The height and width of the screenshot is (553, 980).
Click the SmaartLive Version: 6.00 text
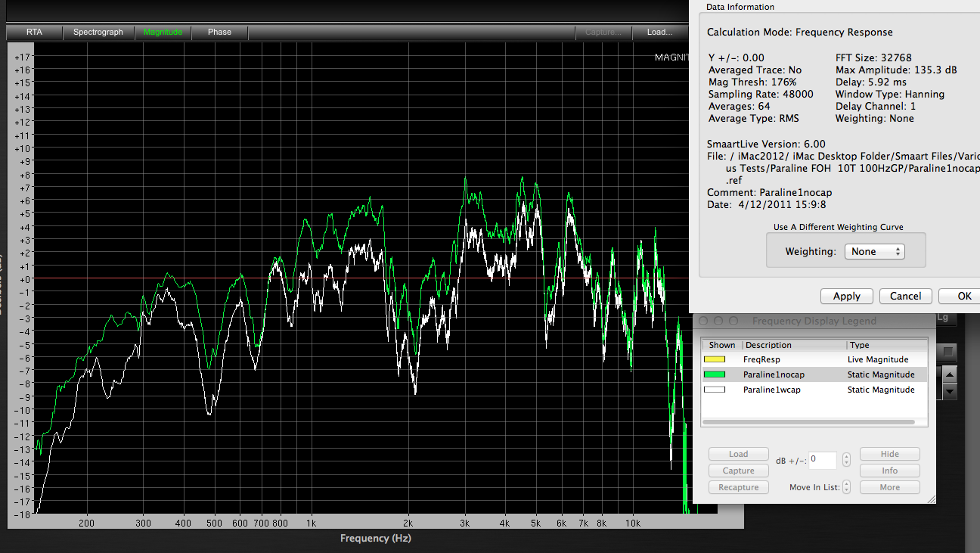pos(766,144)
